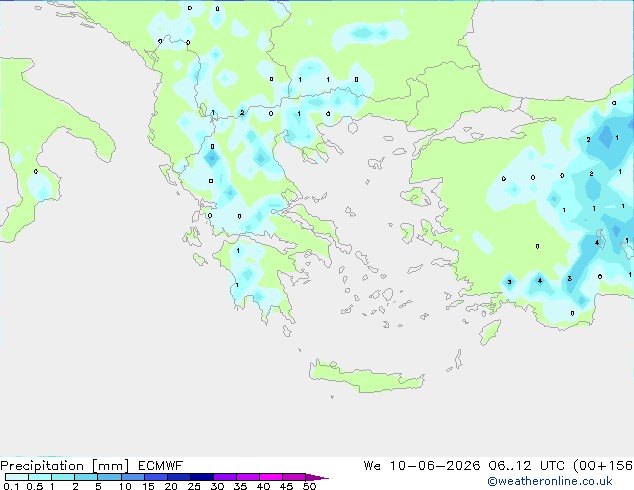Click the legend value '25'

194,486
